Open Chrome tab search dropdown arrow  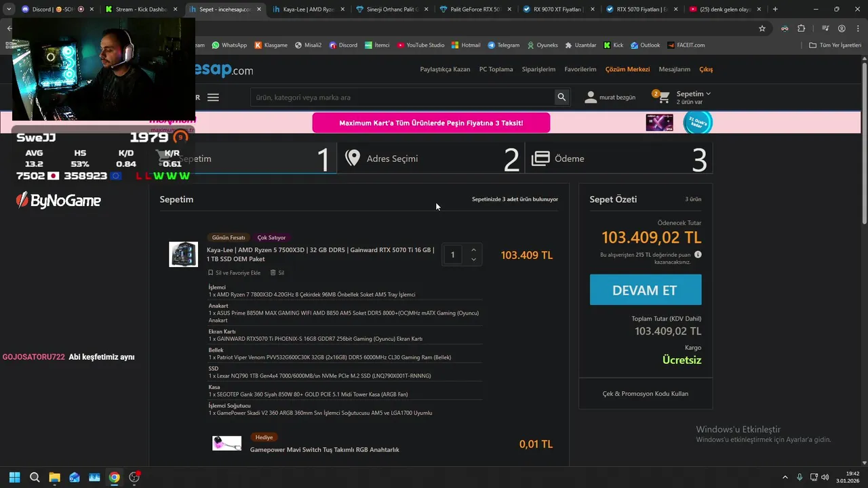click(8, 9)
